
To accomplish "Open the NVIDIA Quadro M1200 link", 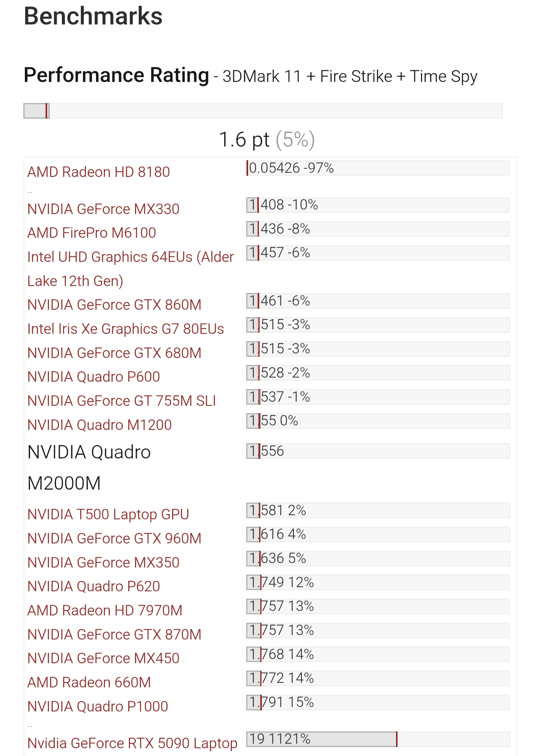I will coord(99,425).
